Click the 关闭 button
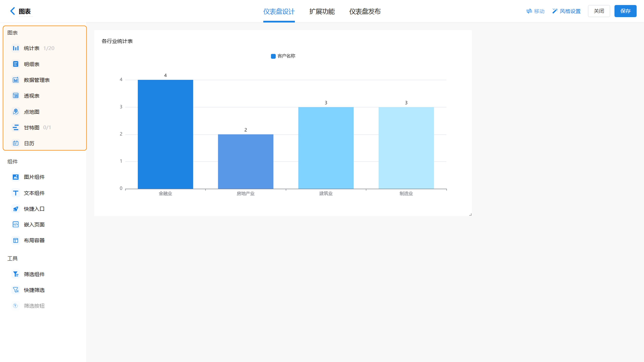644x362 pixels. (599, 11)
